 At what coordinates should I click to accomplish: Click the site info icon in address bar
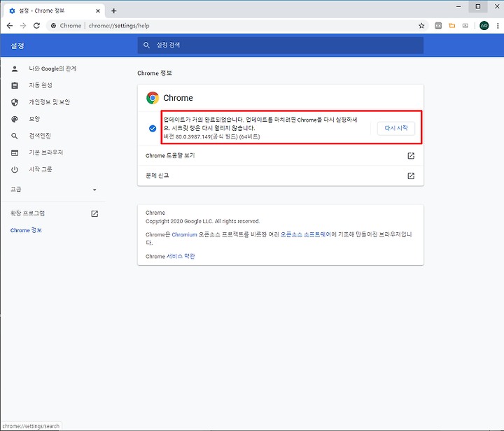click(54, 26)
